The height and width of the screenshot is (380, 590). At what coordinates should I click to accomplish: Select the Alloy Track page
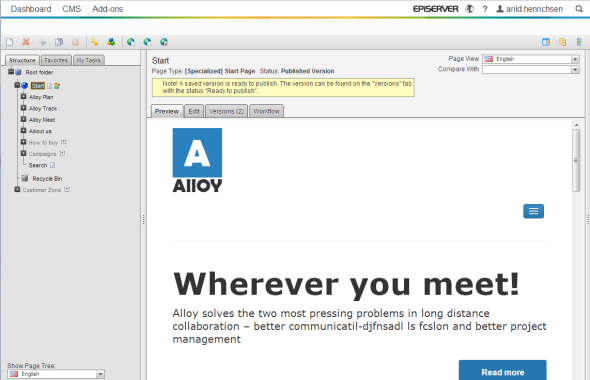click(x=43, y=108)
